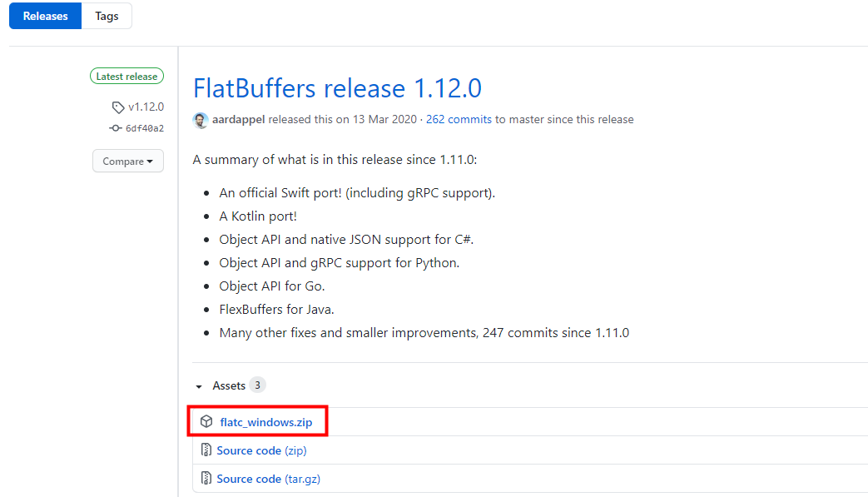Click the archive icon beside Source code (tar.gz)
The width and height of the screenshot is (868, 497).
click(x=206, y=478)
